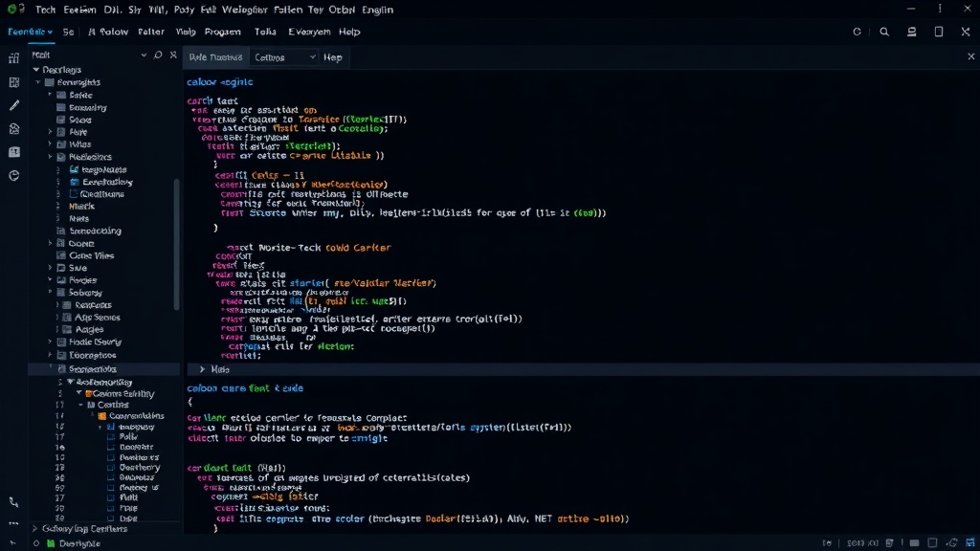The height and width of the screenshot is (551, 980).
Task: Collapse the second-level folder under the tree root
Action: [x=38, y=82]
